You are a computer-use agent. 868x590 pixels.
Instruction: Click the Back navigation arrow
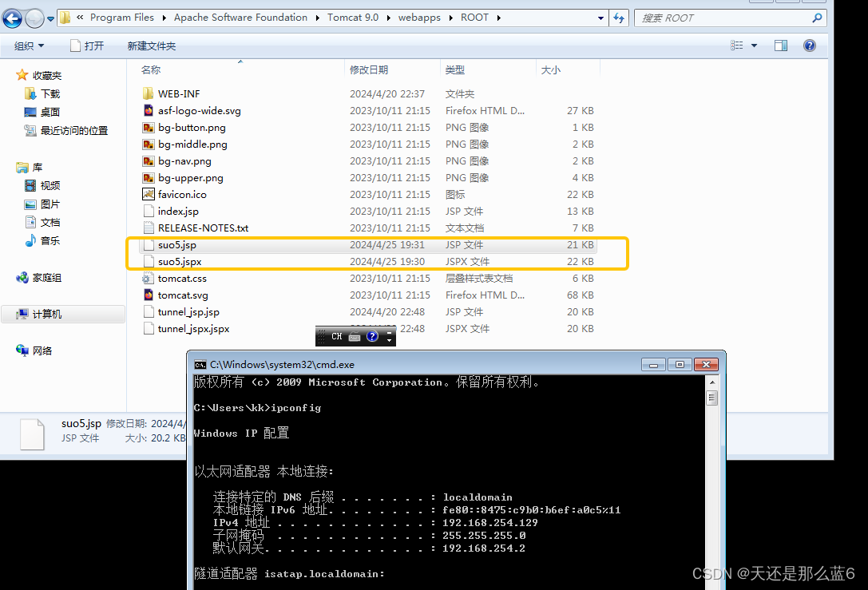(x=11, y=17)
